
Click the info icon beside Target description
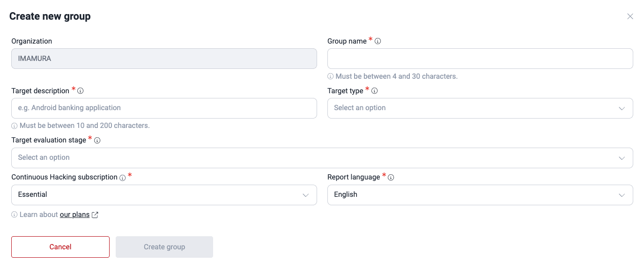[x=81, y=91]
